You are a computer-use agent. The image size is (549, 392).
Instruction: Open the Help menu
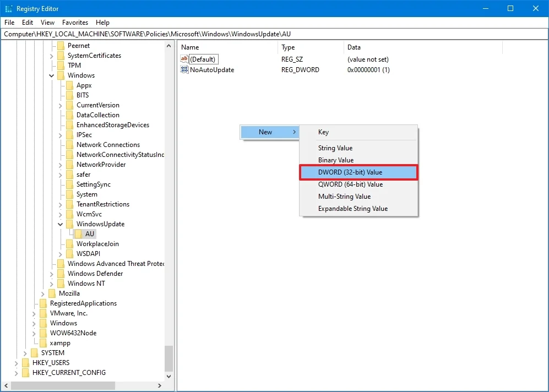(x=102, y=23)
